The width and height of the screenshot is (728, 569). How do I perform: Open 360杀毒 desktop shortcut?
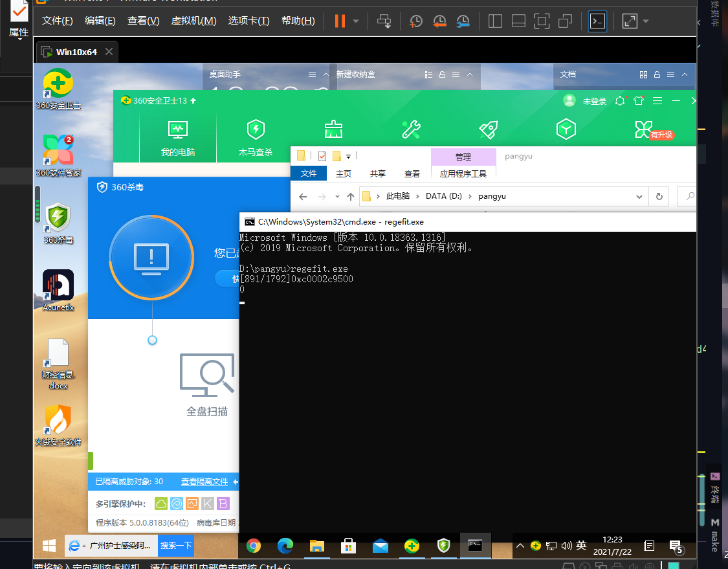[58, 223]
